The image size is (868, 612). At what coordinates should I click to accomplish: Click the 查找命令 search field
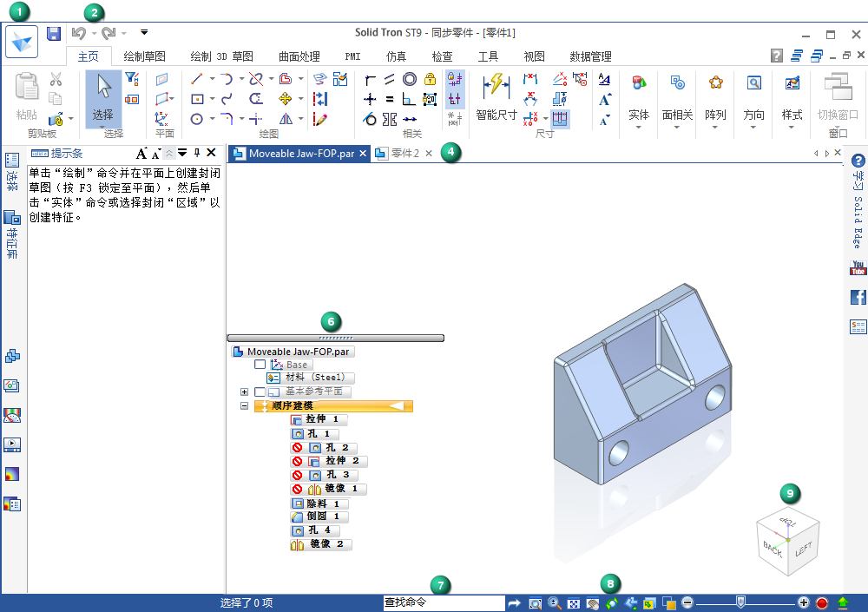[443, 603]
